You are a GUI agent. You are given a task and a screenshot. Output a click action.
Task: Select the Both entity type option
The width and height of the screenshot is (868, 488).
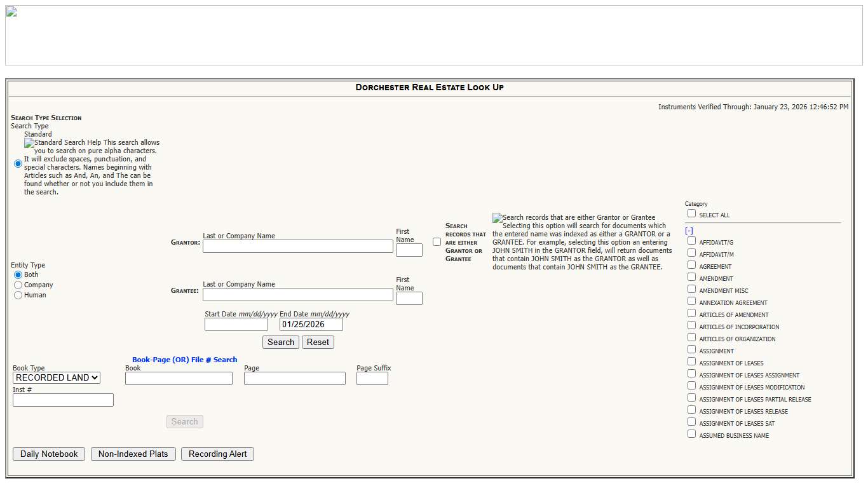point(18,274)
